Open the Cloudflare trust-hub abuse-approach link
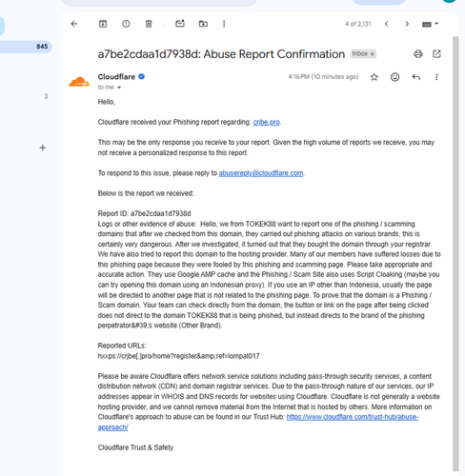The image size is (465, 476). [353, 417]
